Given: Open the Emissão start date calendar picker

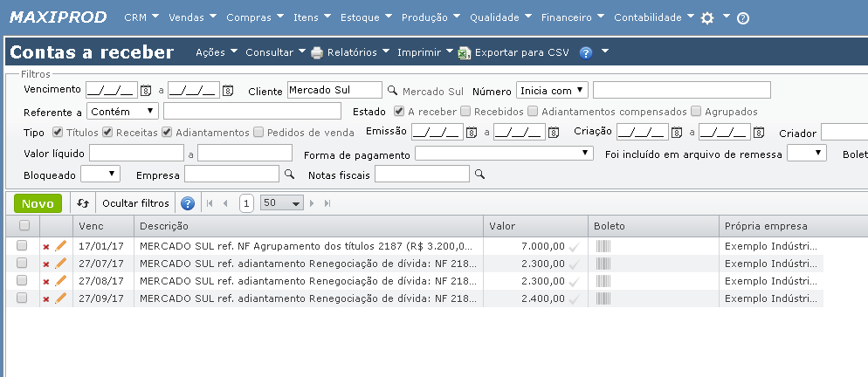Looking at the screenshot, I should (471, 133).
